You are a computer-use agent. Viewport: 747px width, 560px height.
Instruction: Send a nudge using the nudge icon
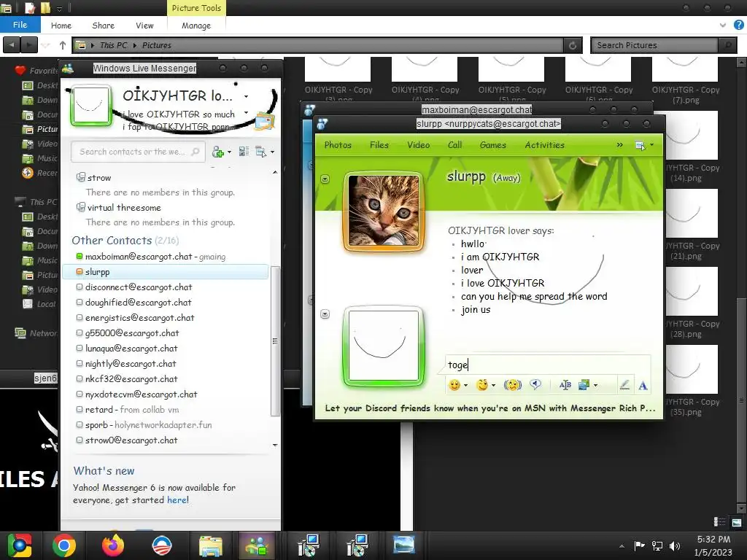tap(513, 385)
